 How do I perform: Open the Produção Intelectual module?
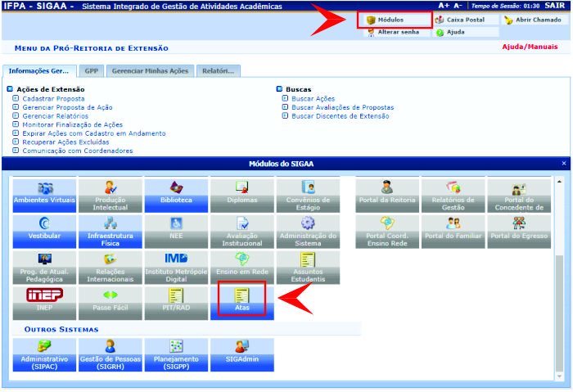point(111,196)
